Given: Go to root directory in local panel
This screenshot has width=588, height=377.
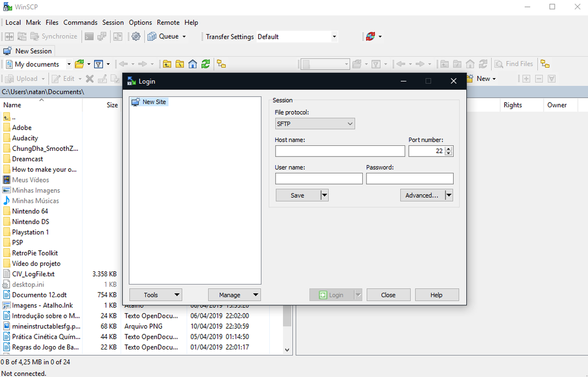Looking at the screenshot, I should pos(180,64).
